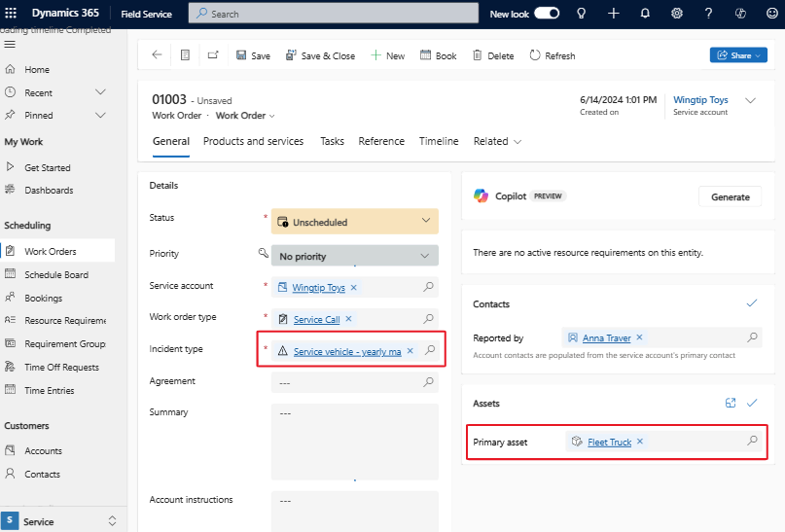Click the smiley feedback icon
This screenshot has width=785, height=532.
(x=772, y=14)
